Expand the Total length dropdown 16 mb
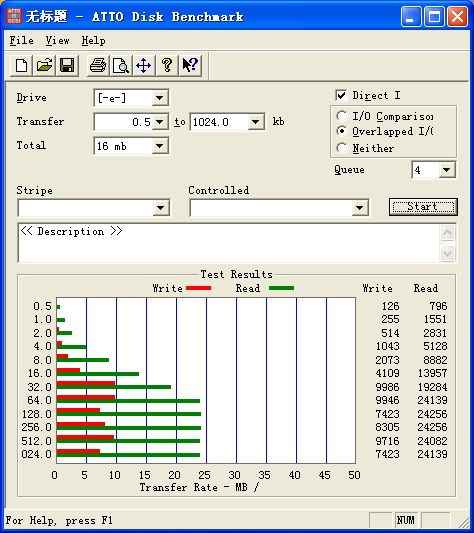Viewport: 474px width, 533px height. (159, 146)
